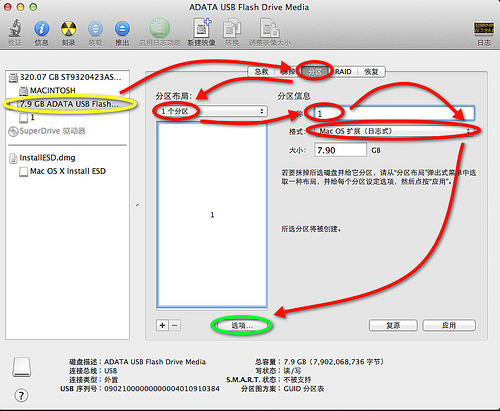
Task: Click the Apply (应用) button
Action: point(449,325)
